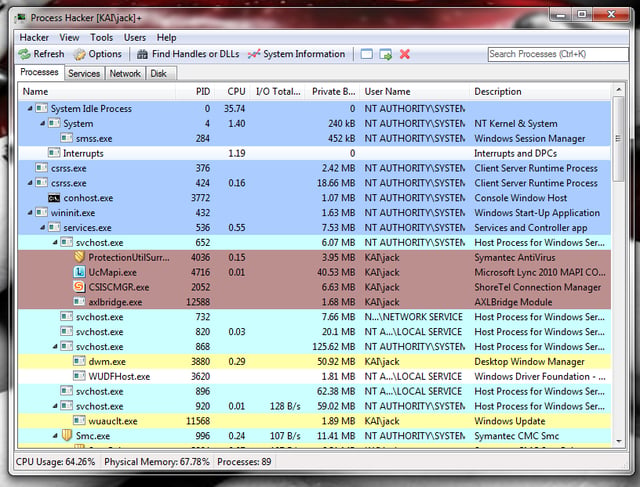Click the dwm.exe process icon
This screenshot has height=487, width=640.
point(79,361)
